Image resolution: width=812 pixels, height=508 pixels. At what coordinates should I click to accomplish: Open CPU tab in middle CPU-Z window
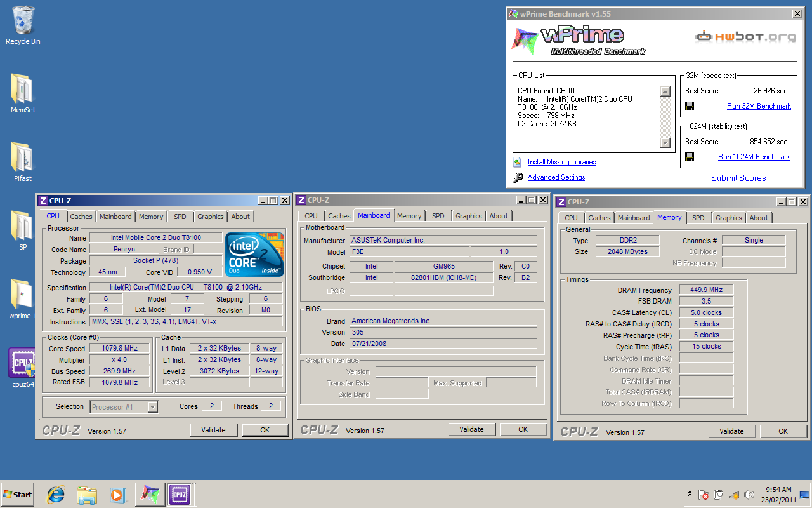pyautogui.click(x=311, y=216)
